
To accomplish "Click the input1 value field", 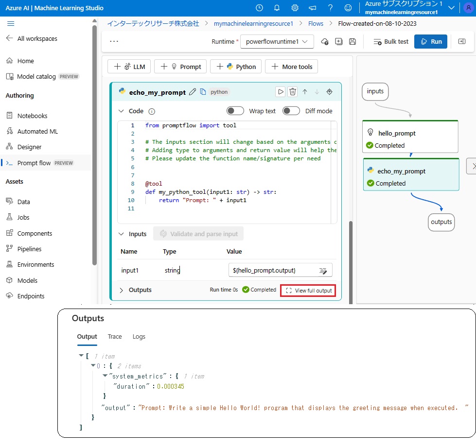I will [x=281, y=270].
